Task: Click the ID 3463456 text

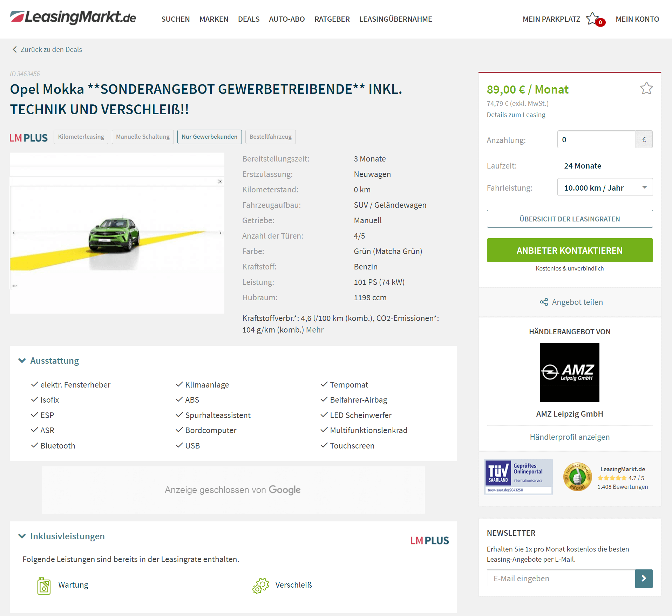Action: coord(25,74)
